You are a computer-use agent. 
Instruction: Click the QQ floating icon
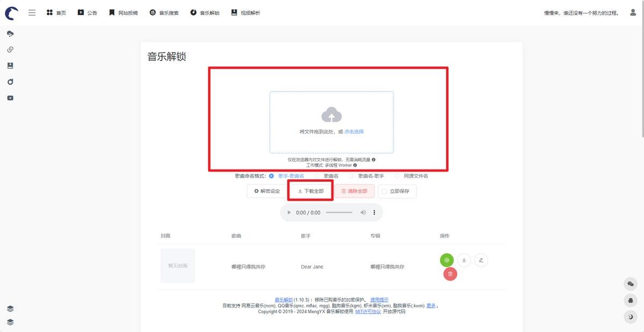631,300
